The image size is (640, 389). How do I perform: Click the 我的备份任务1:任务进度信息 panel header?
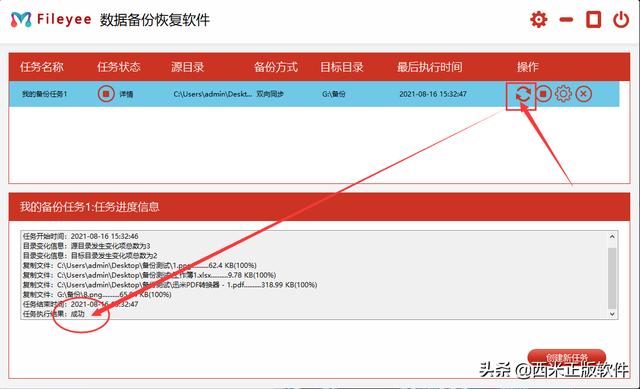(x=319, y=207)
